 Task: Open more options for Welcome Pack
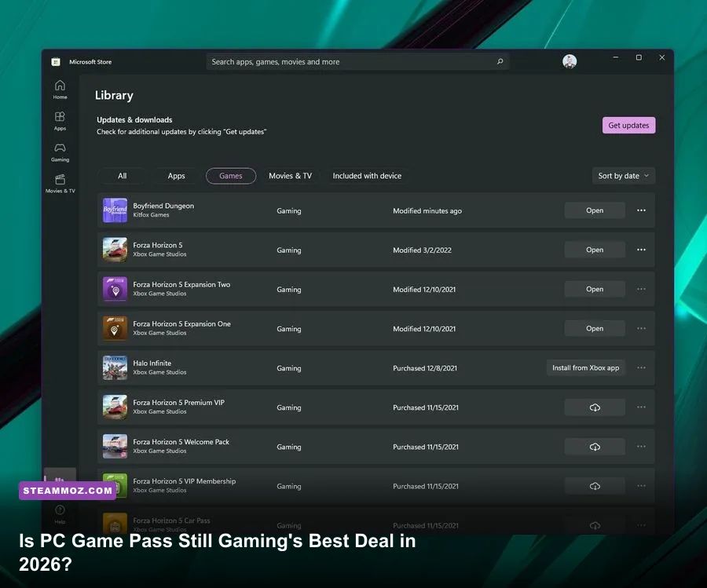tap(641, 447)
